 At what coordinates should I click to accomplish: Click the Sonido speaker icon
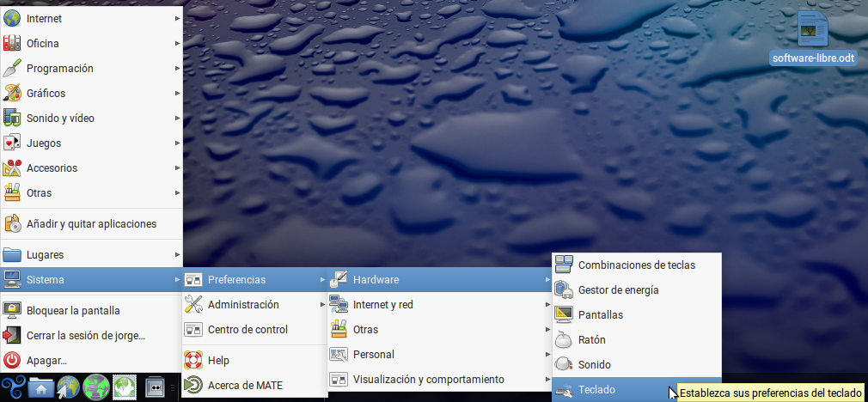point(564,365)
